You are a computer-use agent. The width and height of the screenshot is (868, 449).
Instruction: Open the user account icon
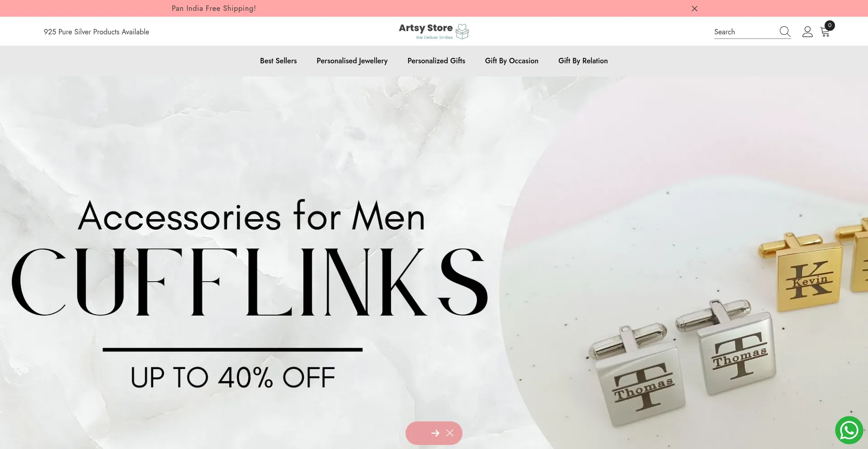click(807, 32)
